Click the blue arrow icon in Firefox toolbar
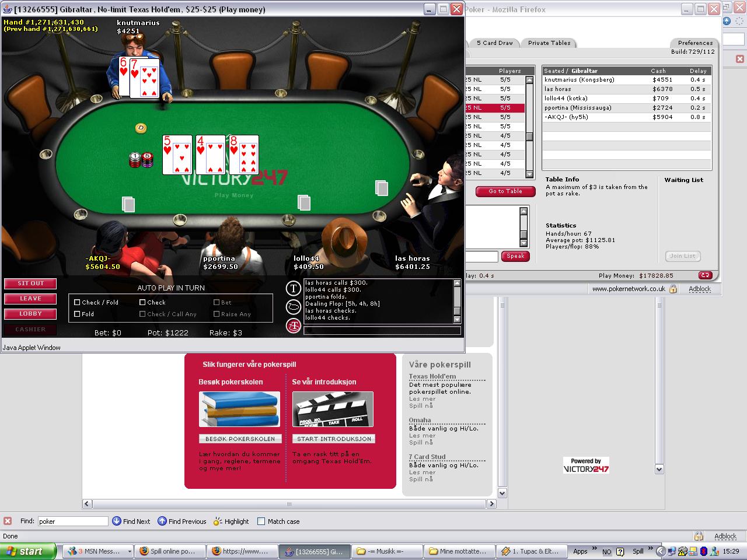The height and width of the screenshot is (560, 747). pyautogui.click(x=727, y=22)
